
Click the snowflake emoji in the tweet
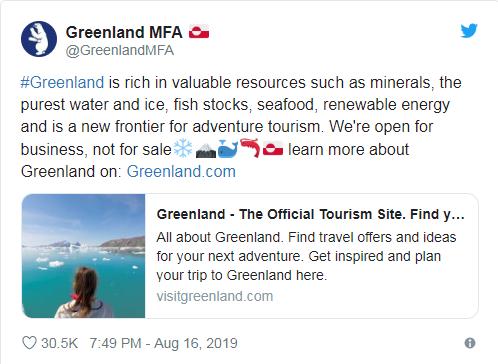point(183,148)
